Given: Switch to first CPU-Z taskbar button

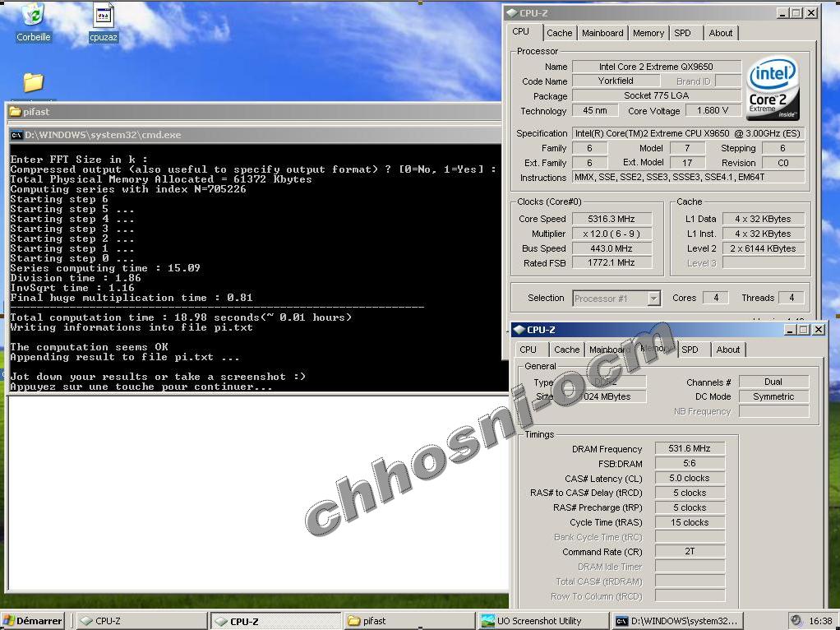Looking at the screenshot, I should pos(141,621).
